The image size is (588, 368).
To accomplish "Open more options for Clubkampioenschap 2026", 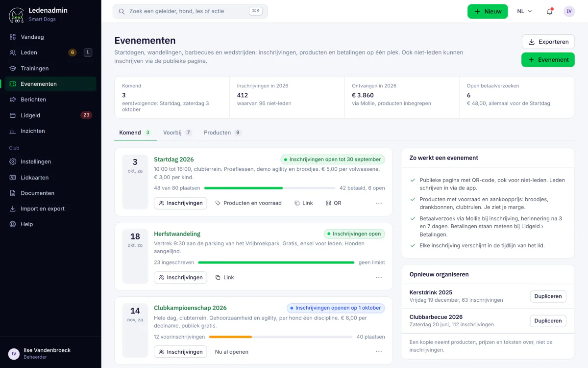I will (x=379, y=352).
